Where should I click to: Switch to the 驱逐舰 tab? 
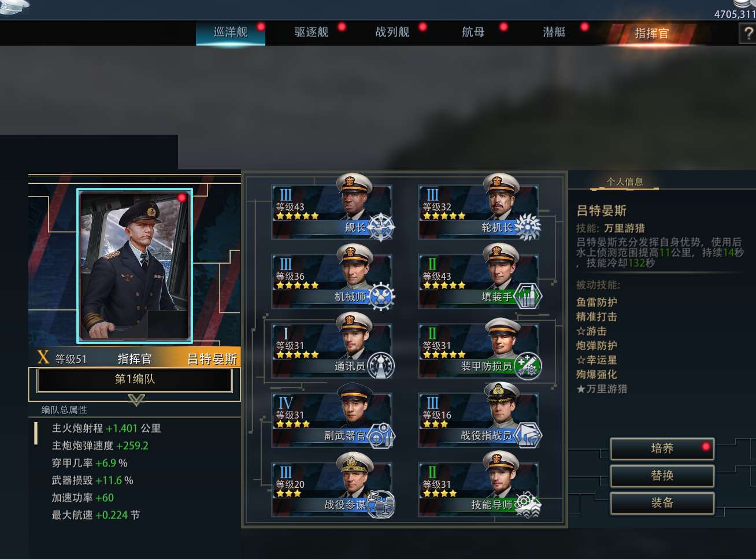[312, 32]
